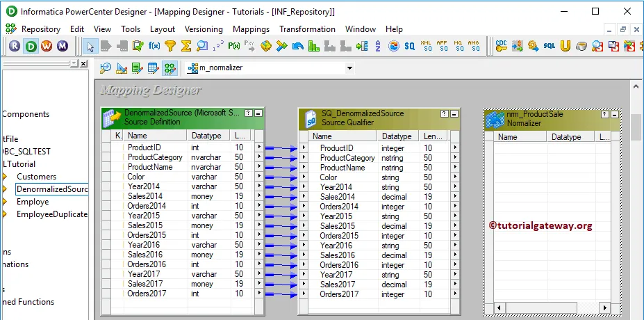Open the m_normalizer mapping combo box
Viewport: 644px width, 320px height.
pos(270,68)
